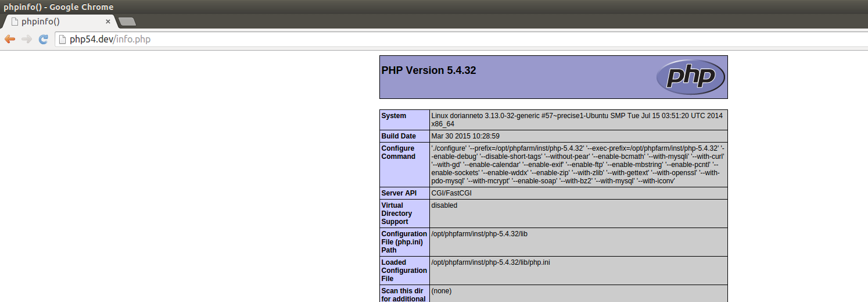Click the Virtual Directory Support label
The height and width of the screenshot is (302, 868).
(x=396, y=214)
